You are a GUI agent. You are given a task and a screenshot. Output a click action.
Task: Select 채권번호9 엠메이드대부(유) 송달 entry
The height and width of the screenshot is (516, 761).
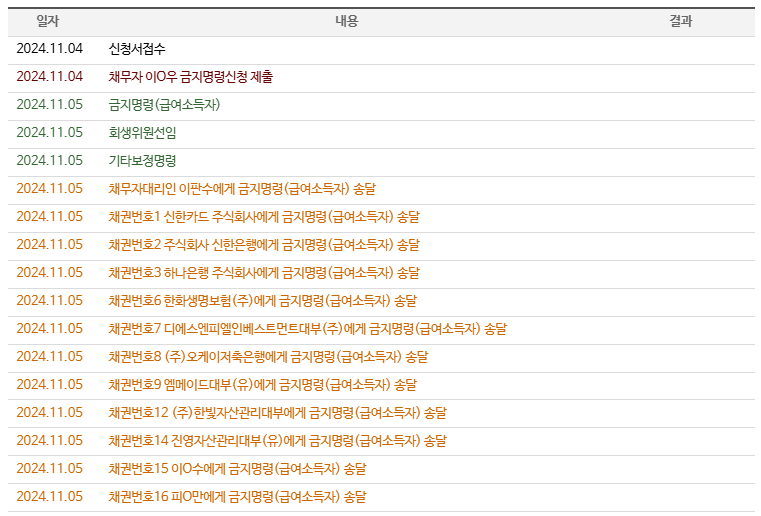click(x=263, y=385)
